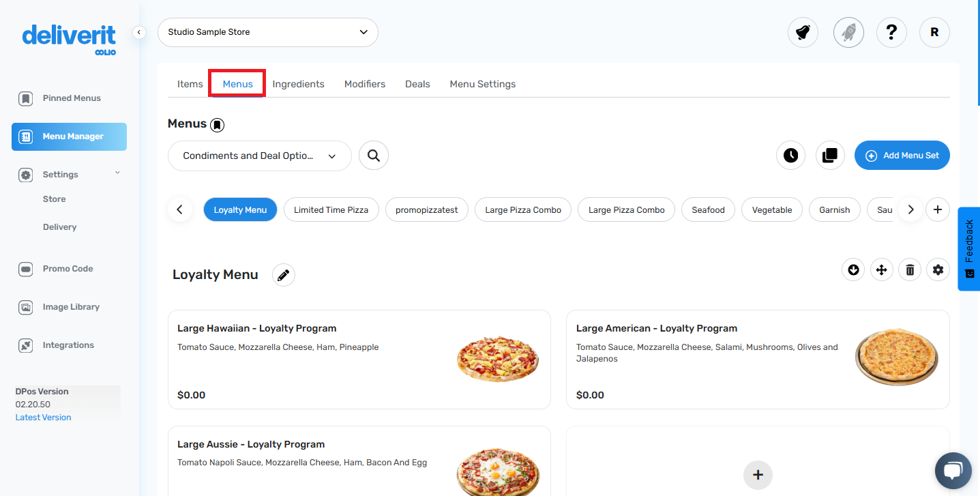980x496 pixels.
Task: Select the Garnish category chip
Action: click(x=835, y=210)
